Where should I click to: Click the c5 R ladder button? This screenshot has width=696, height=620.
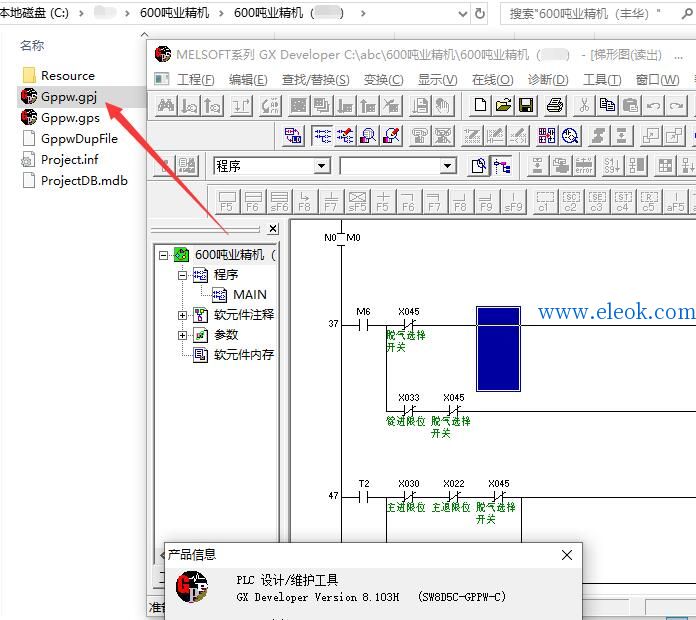[649, 201]
